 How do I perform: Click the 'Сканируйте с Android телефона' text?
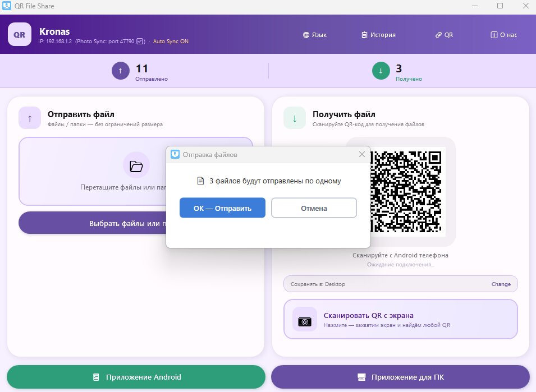(x=400, y=255)
